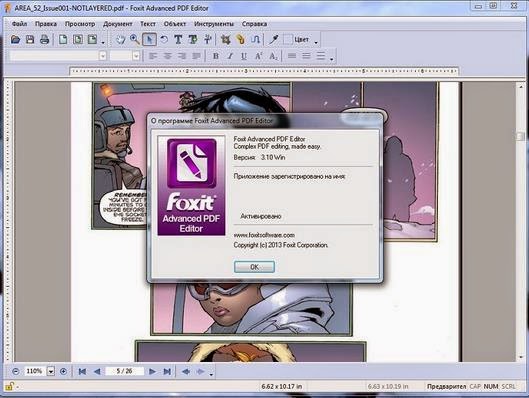Click OK in the About dialog
Viewport: 529px width, 398px height.
coord(254,267)
